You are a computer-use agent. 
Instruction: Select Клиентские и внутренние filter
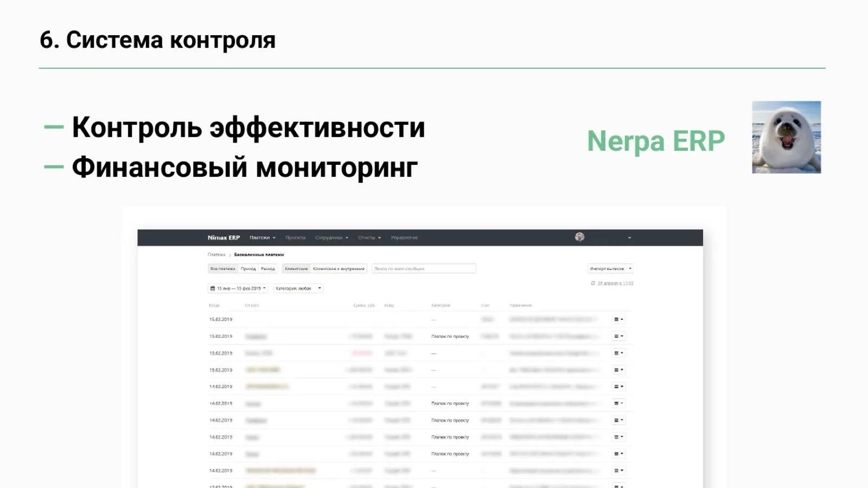click(339, 268)
